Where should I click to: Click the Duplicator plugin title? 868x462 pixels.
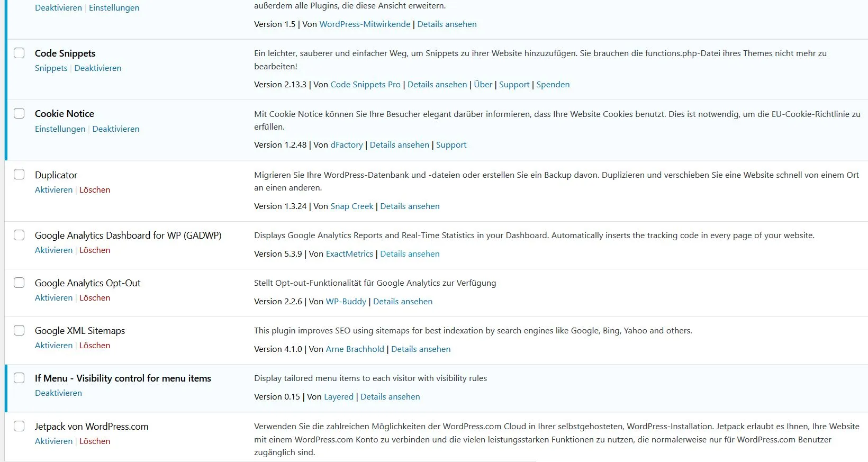click(x=56, y=175)
